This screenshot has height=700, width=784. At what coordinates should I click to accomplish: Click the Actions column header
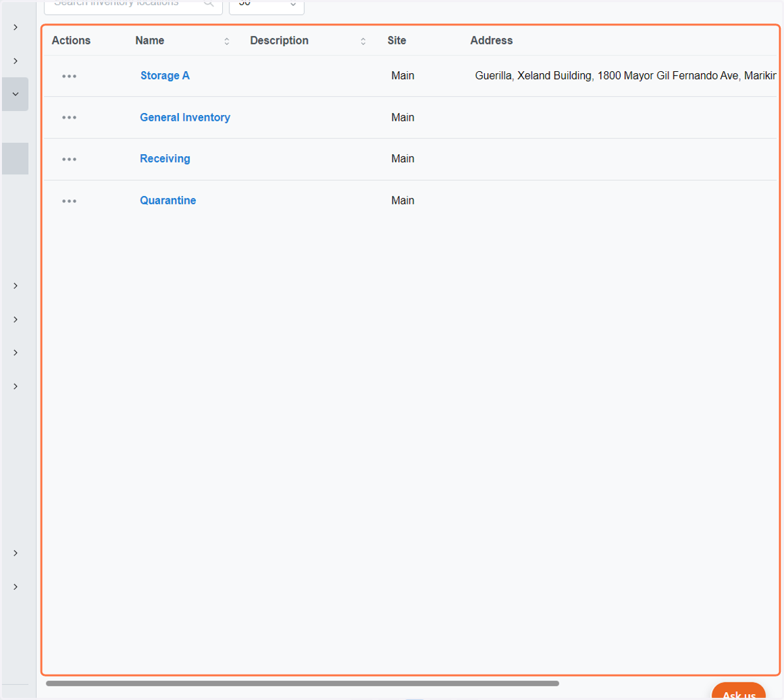(x=71, y=40)
